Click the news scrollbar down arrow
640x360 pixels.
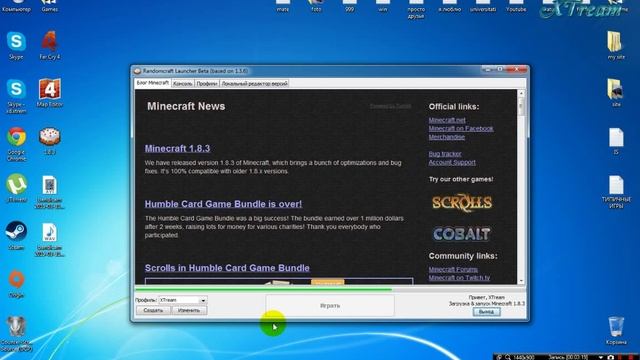click(521, 281)
